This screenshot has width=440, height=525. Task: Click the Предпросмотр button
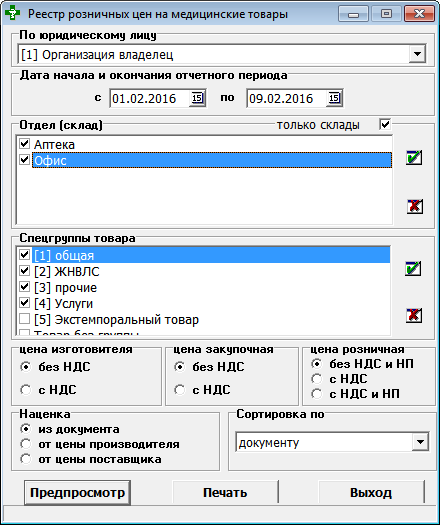[x=77, y=493]
